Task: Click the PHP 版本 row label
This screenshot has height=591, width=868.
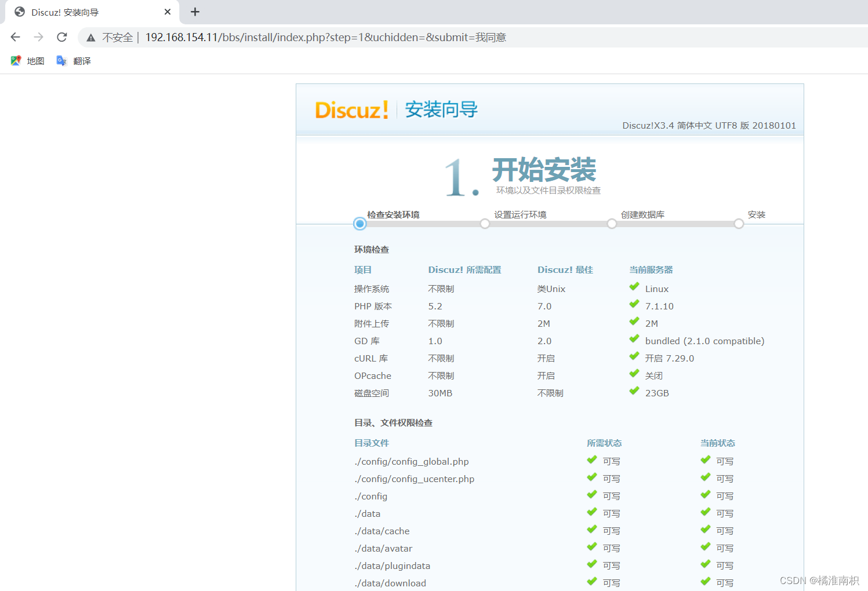Action: pyautogui.click(x=373, y=307)
